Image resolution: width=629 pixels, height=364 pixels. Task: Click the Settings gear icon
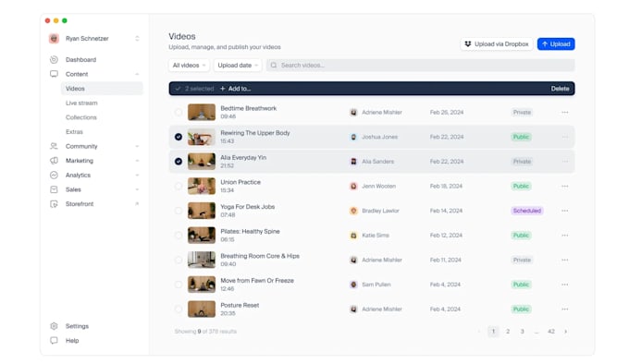[x=54, y=326]
